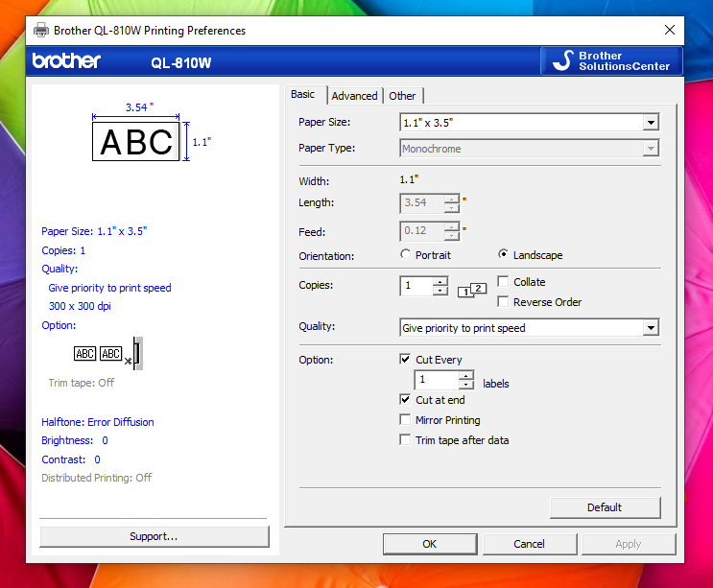Increase Feed spinner value
Screen dimensions: 713x588
pyautogui.click(x=452, y=226)
